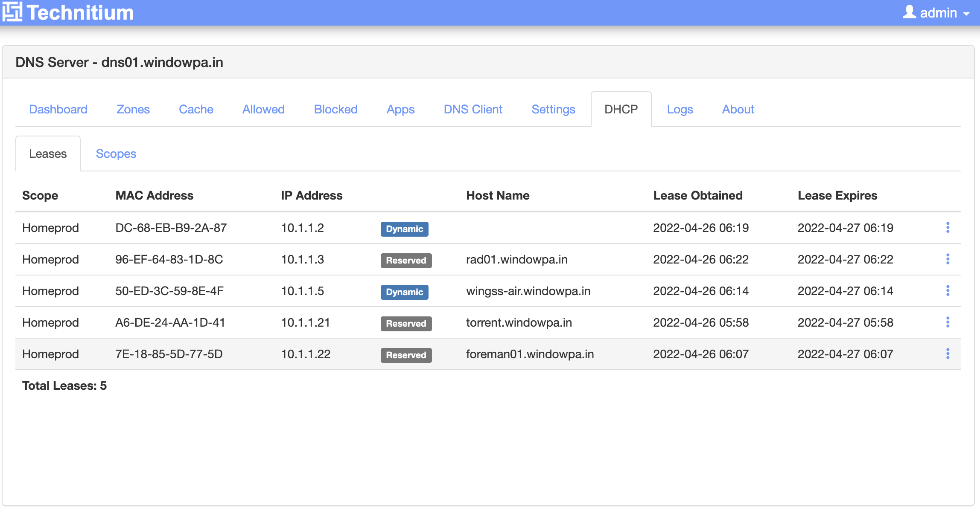Open three-dot menu for wingss-air.windowpa.in lease

coord(948,291)
